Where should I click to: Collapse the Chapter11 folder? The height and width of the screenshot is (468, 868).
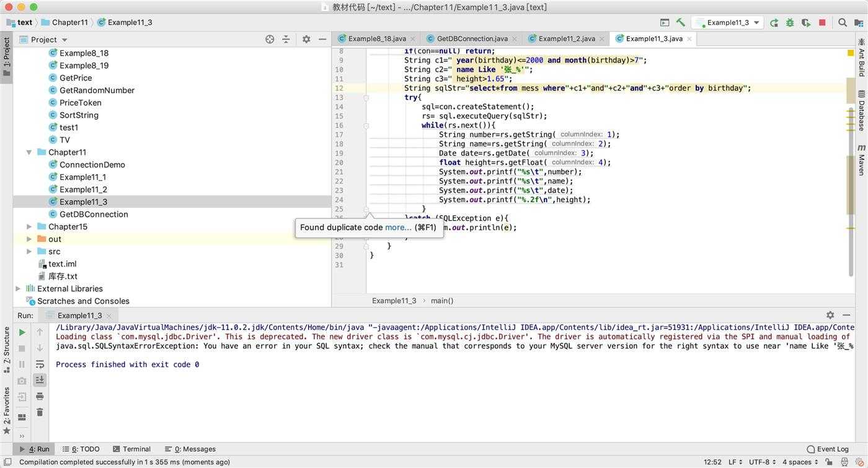pos(29,152)
